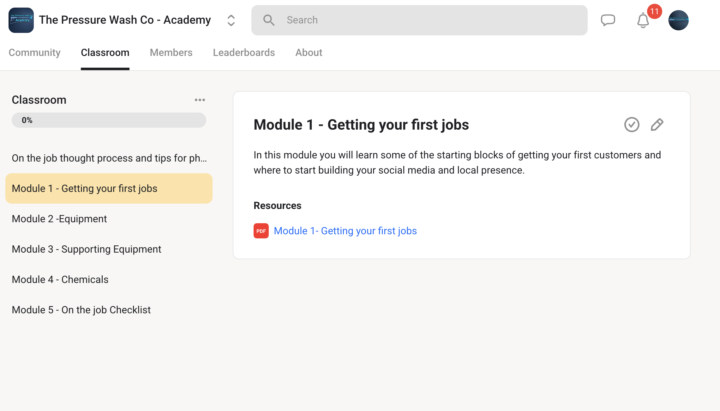This screenshot has height=411, width=720.
Task: Open the chat messages icon
Action: coord(608,20)
